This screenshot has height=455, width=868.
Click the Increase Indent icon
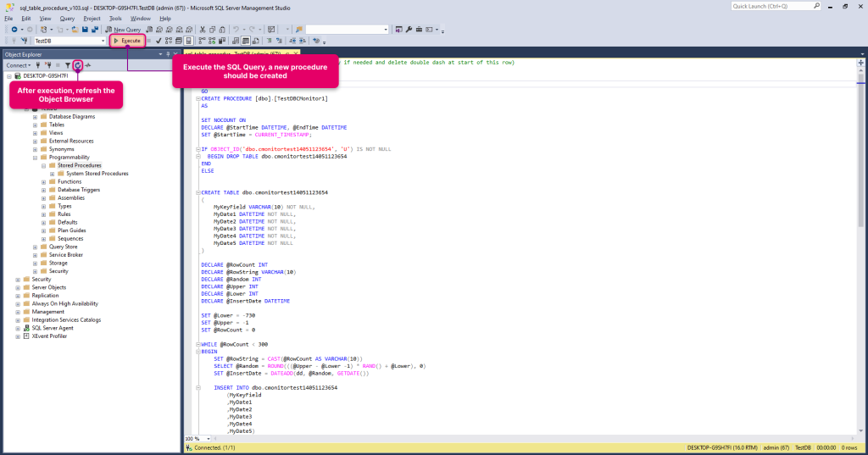click(303, 41)
